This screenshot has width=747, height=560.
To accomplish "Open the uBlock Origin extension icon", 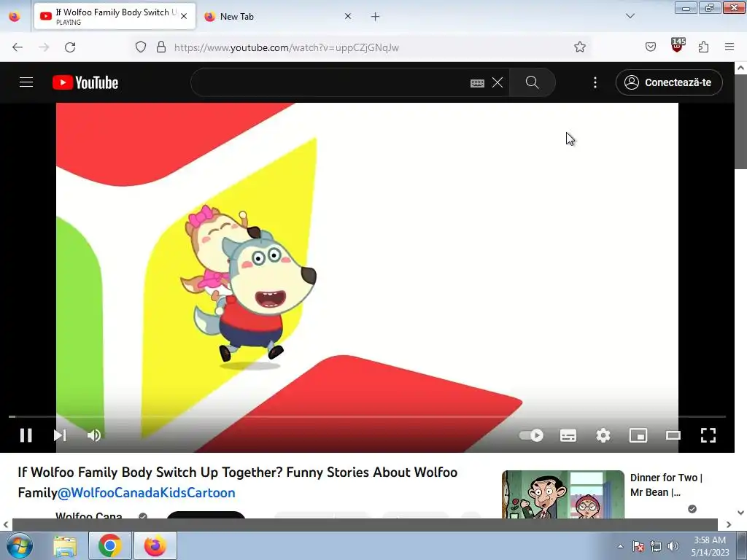I will (x=678, y=46).
